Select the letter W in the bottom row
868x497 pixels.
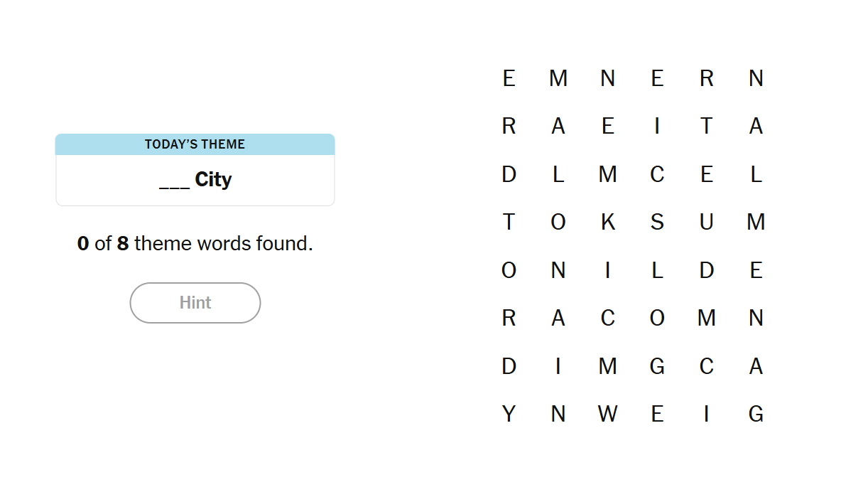[607, 414]
